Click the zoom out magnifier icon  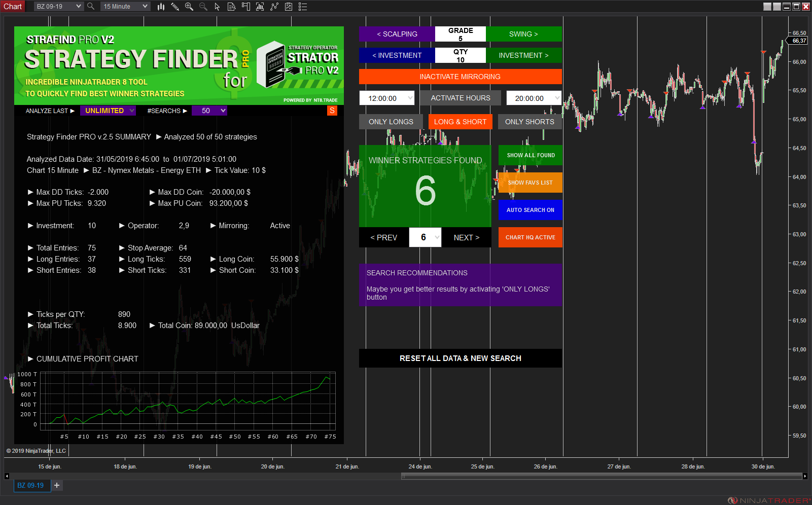pos(203,7)
